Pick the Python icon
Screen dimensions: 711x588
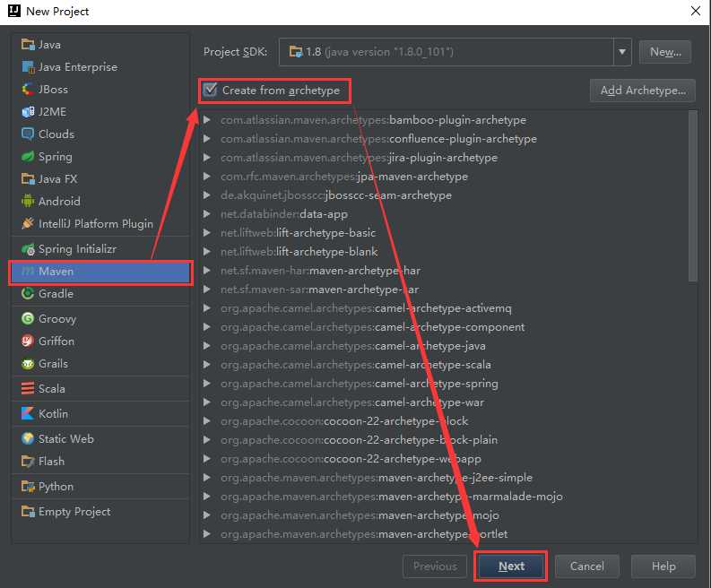(28, 487)
